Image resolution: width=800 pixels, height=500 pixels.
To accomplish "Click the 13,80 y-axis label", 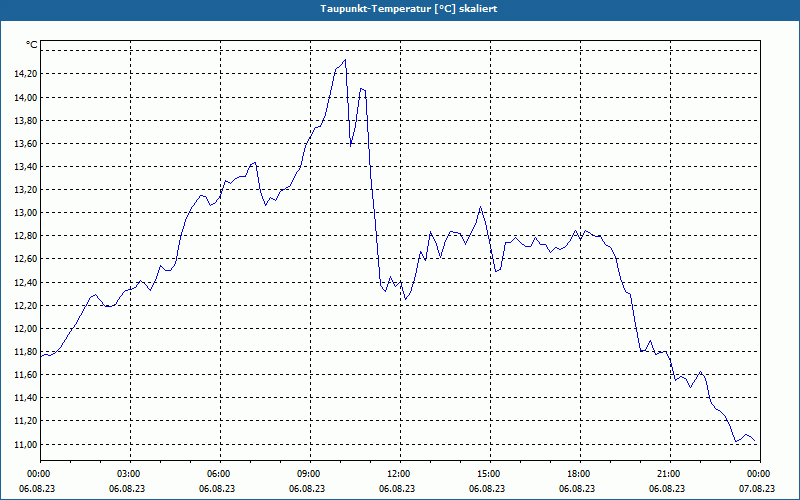I will point(26,121).
